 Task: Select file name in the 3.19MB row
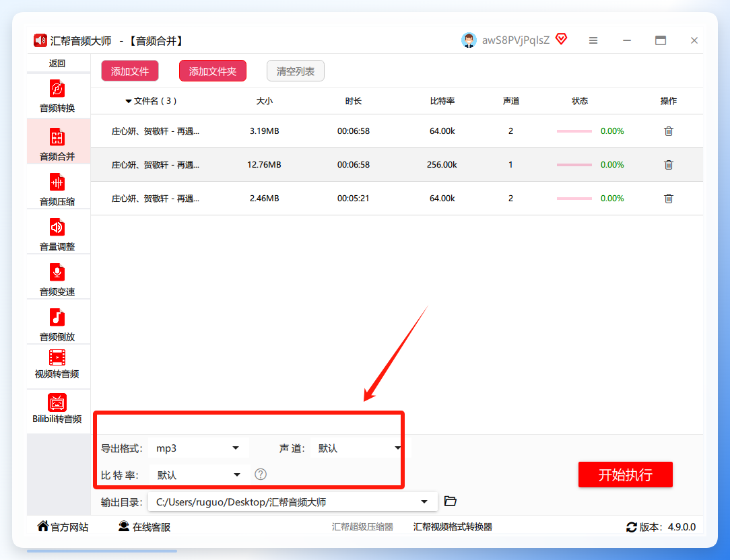tap(155, 131)
